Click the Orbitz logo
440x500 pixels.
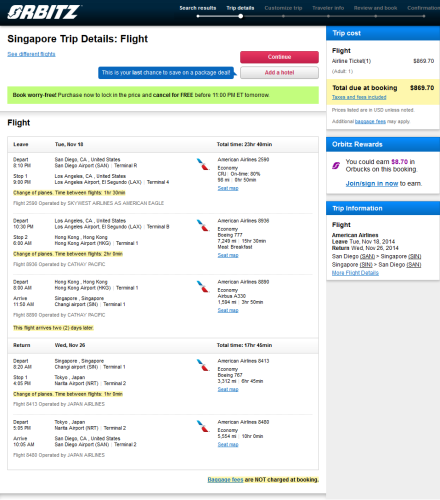pyautogui.click(x=44, y=12)
